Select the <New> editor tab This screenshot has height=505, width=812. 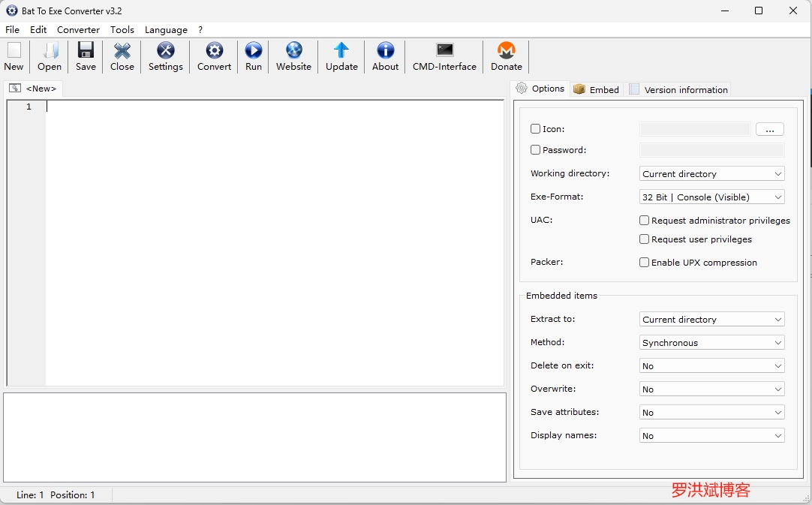[x=33, y=89]
